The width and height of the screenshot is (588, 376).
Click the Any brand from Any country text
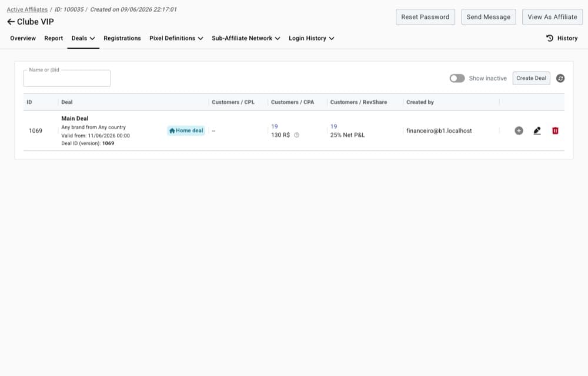(x=93, y=127)
